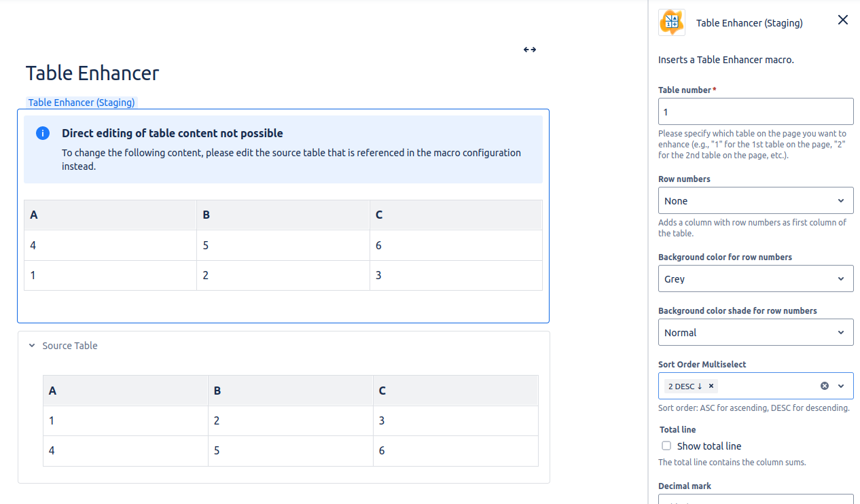Open the Row numbers dropdown

755,201
